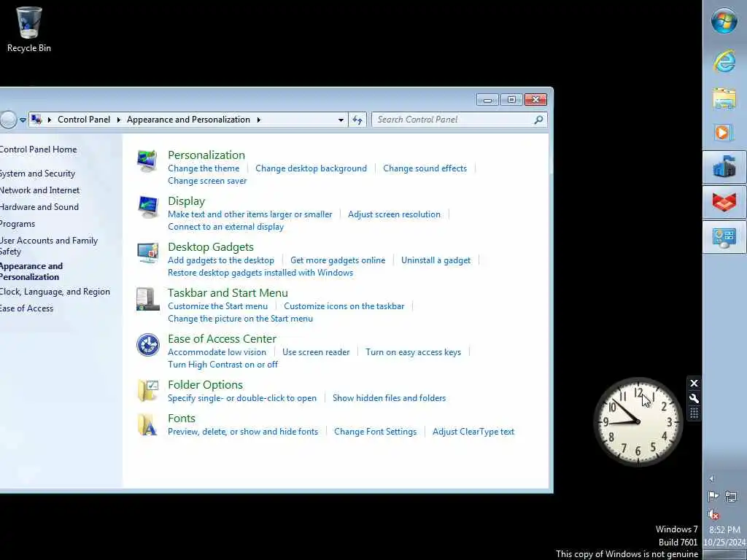This screenshot has height=560, width=747.
Task: Click the Control Panel icon in address bar
Action: [x=36, y=119]
